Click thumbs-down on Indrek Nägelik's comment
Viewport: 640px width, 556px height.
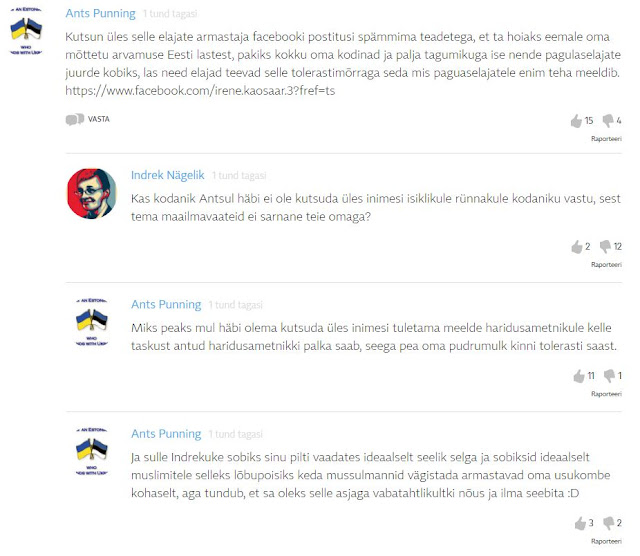pos(605,246)
